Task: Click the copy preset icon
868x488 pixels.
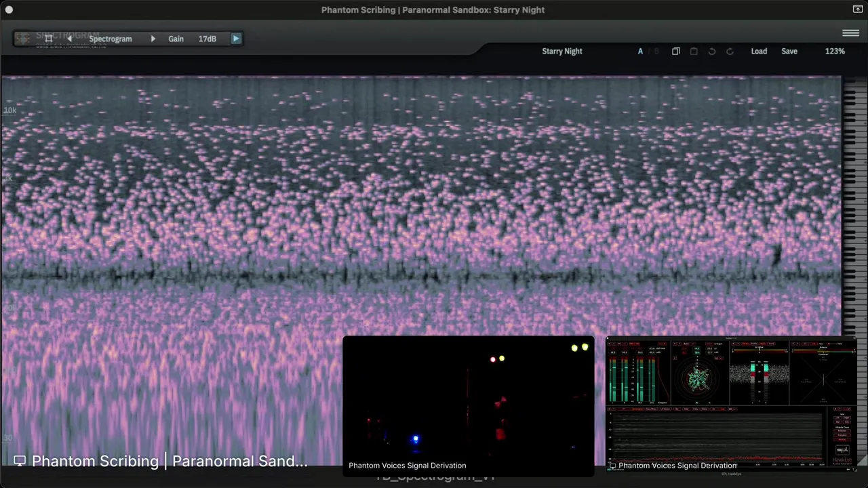Action: pos(675,51)
